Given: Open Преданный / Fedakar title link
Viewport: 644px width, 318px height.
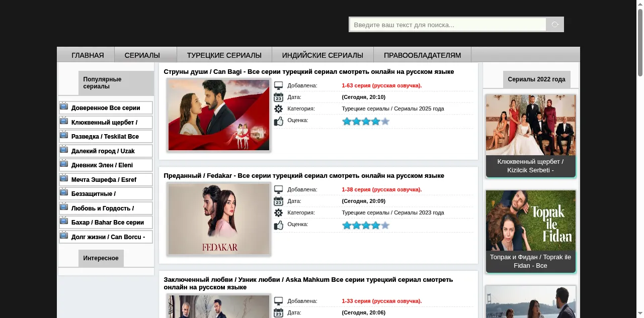Looking at the screenshot, I should (304, 176).
